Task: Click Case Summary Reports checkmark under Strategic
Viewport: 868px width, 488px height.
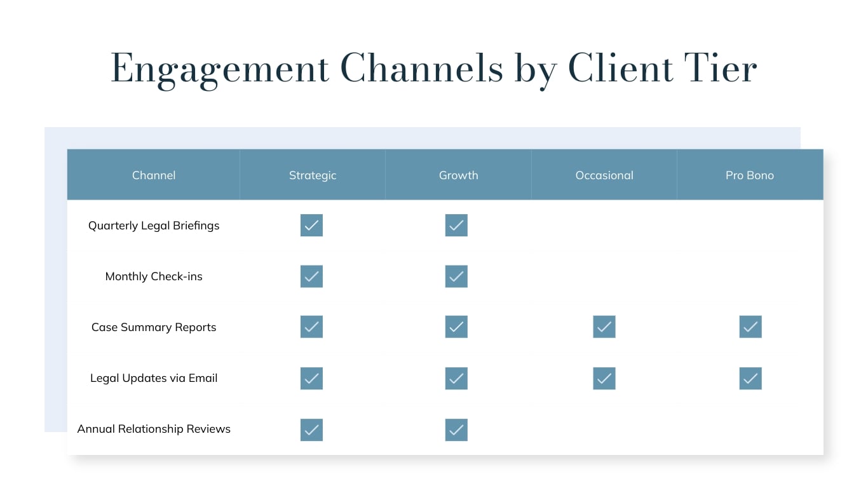Action: pyautogui.click(x=311, y=327)
